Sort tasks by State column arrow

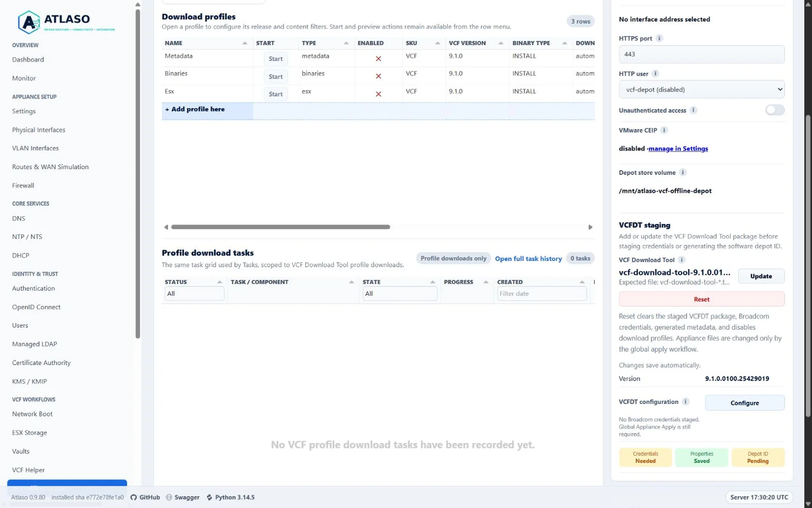coord(432,282)
